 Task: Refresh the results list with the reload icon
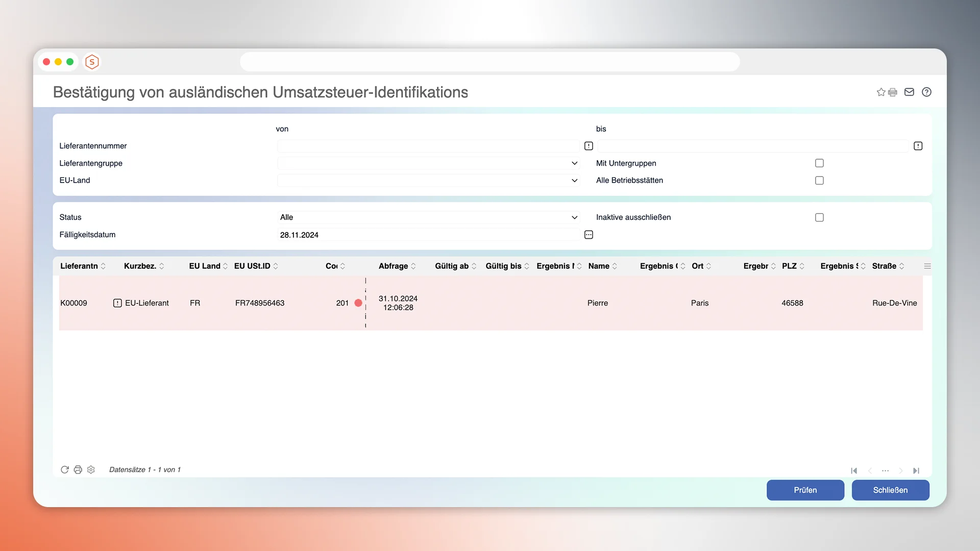(64, 469)
